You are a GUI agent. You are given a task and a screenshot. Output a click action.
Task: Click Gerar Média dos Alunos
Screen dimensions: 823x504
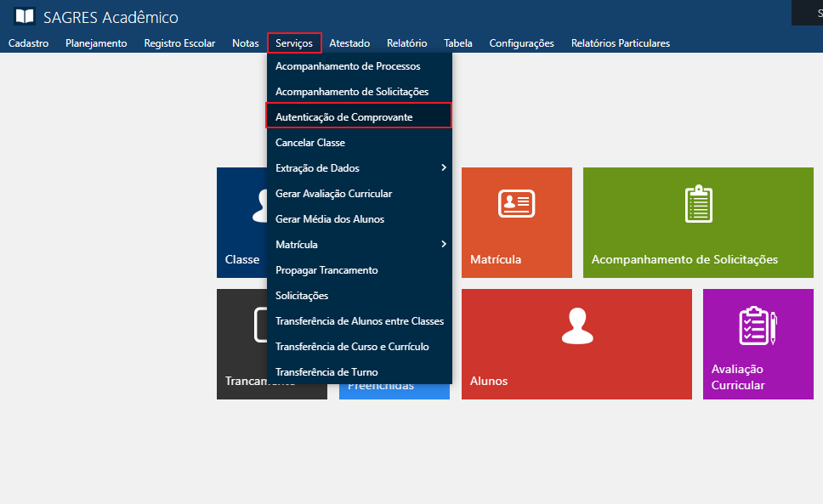tap(330, 219)
